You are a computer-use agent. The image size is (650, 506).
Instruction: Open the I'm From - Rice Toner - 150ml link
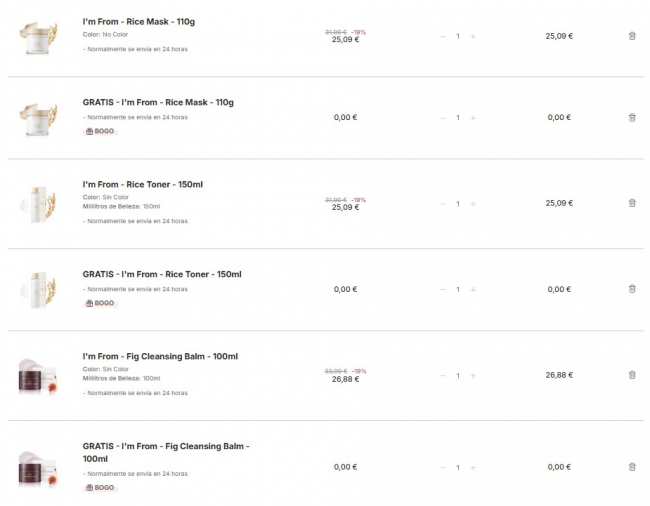[x=142, y=184]
